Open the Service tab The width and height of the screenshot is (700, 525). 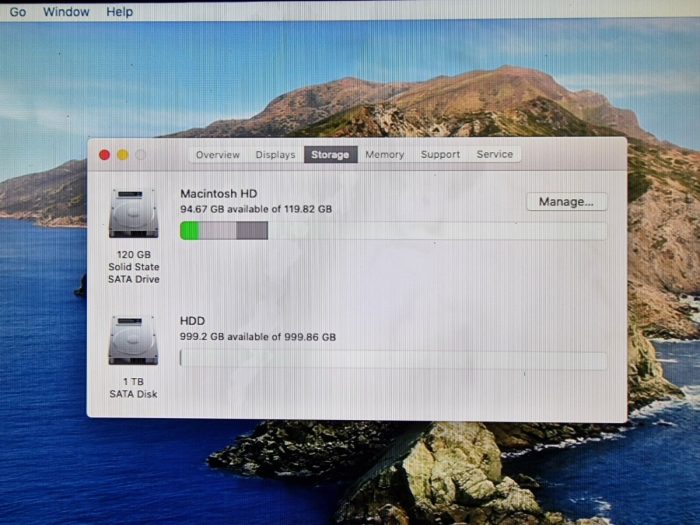click(x=495, y=154)
